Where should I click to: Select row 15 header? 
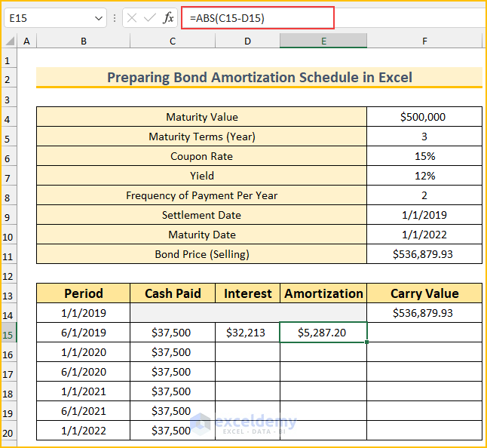[x=8, y=333]
